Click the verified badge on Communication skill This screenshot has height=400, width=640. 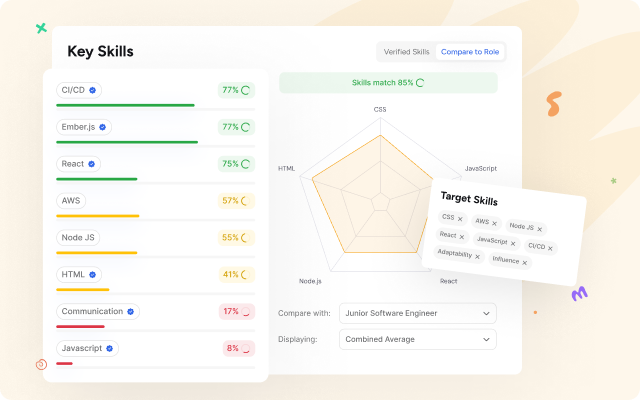(x=131, y=311)
